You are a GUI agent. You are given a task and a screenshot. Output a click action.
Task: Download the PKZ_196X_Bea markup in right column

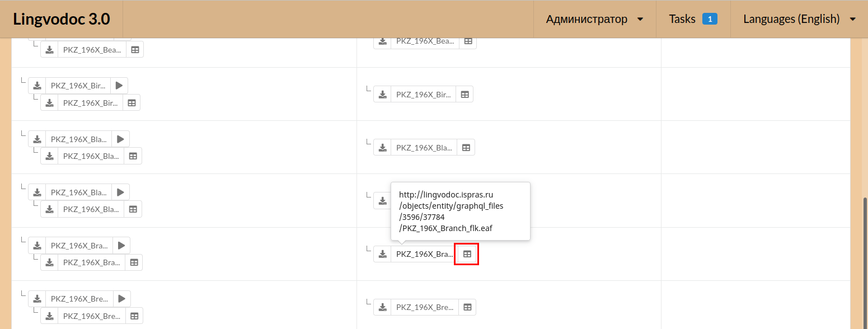[x=382, y=41]
